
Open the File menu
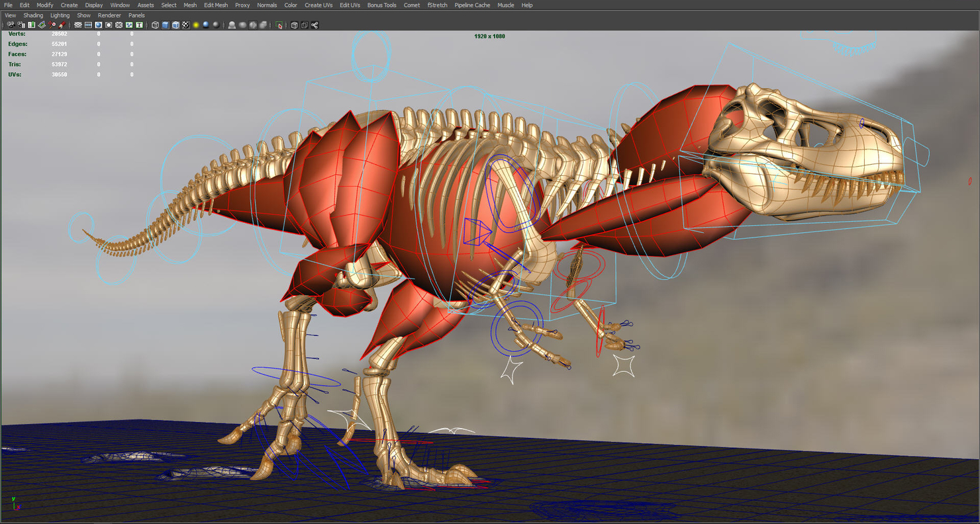pyautogui.click(x=9, y=5)
